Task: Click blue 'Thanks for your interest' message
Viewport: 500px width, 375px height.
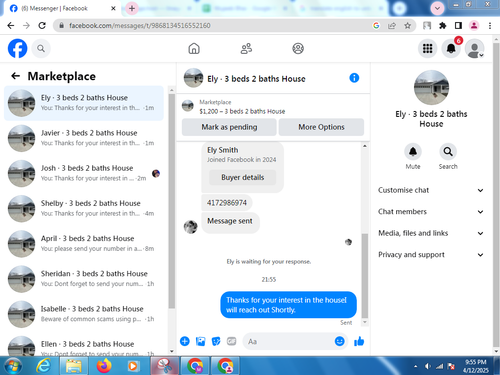Action: (288, 305)
